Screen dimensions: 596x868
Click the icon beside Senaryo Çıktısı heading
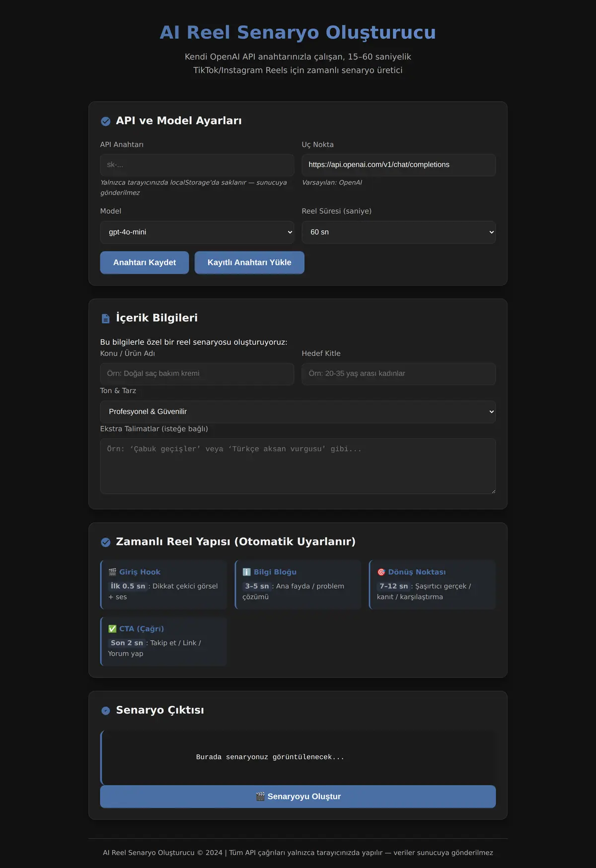[x=106, y=711]
